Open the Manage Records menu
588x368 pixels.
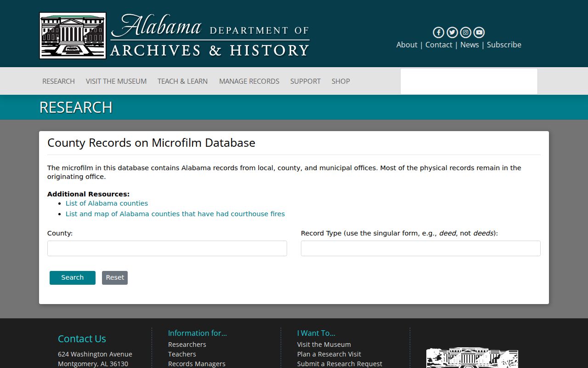[x=249, y=81]
